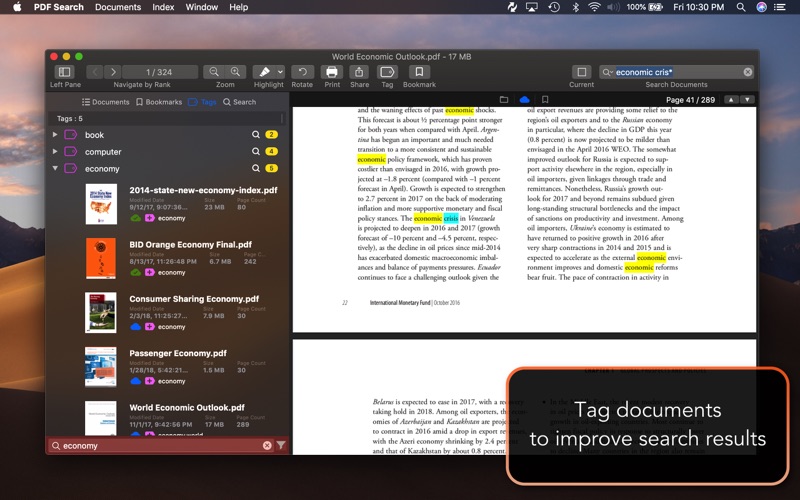Open the Highlight color dropdown arrow

[280, 72]
